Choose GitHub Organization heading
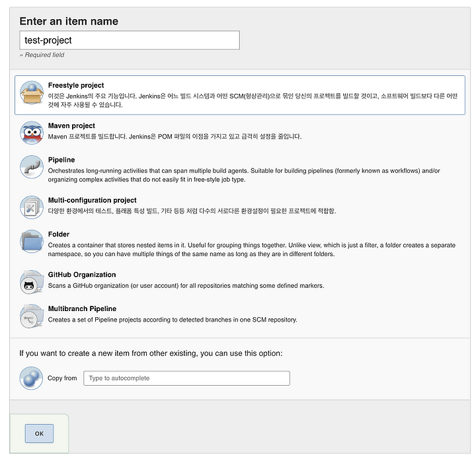This screenshot has height=461, width=476. click(x=82, y=275)
